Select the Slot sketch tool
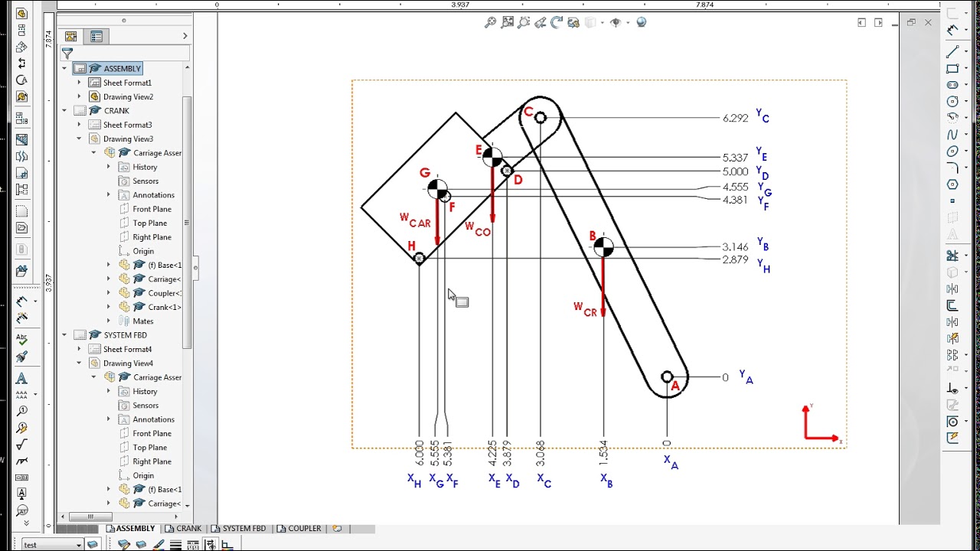Viewport: 980px width, 551px height. tap(952, 85)
